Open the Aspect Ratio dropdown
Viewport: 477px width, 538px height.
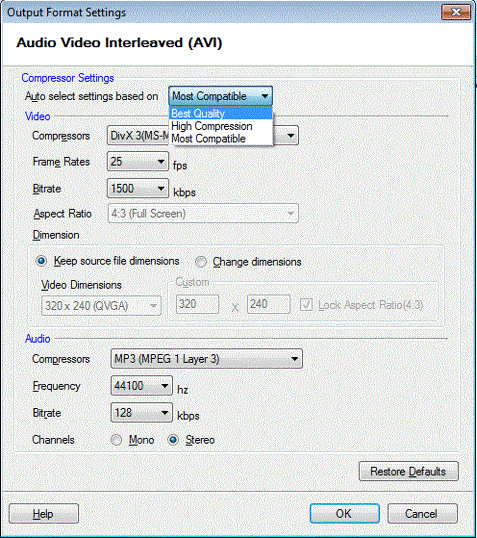[x=203, y=213]
